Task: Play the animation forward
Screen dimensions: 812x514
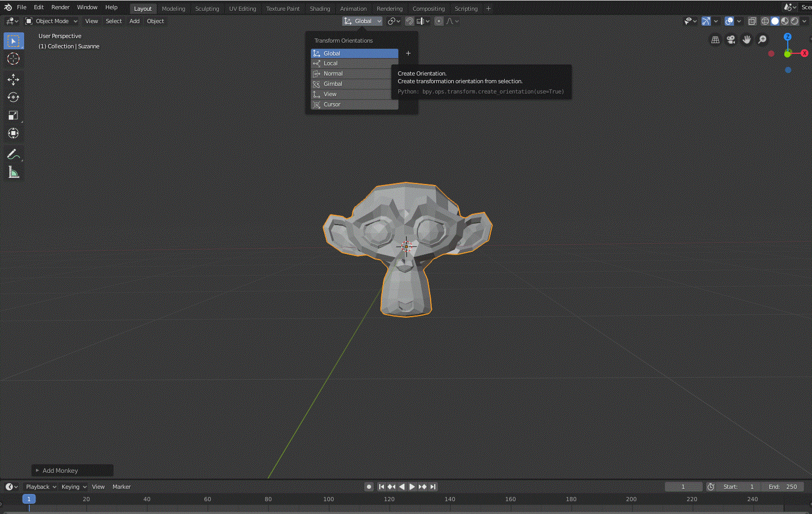Action: 412,487
